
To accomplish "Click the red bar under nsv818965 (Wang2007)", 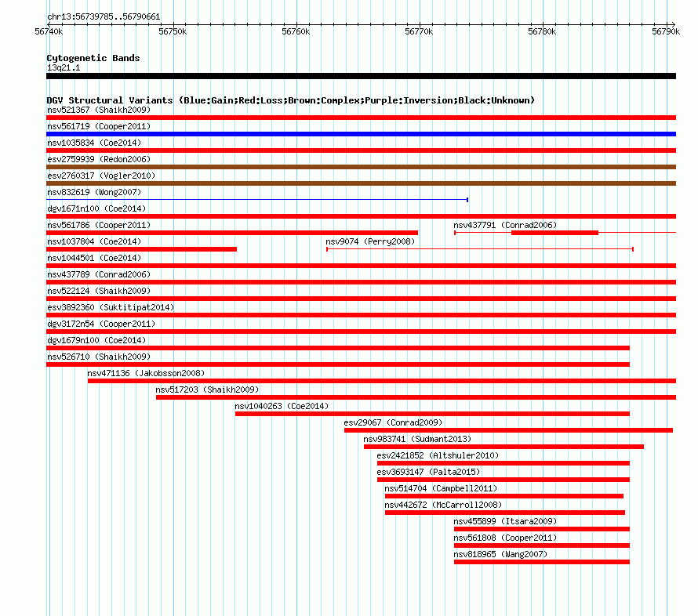I will coord(542,562).
